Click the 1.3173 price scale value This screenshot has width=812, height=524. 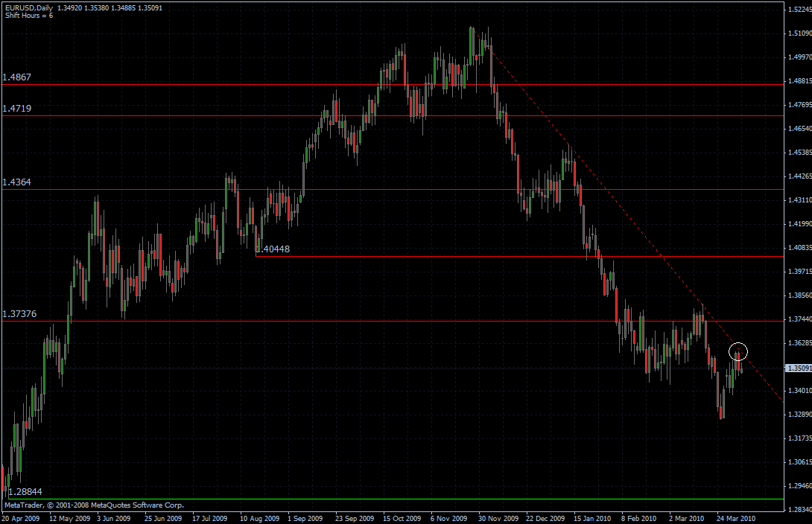[799, 438]
